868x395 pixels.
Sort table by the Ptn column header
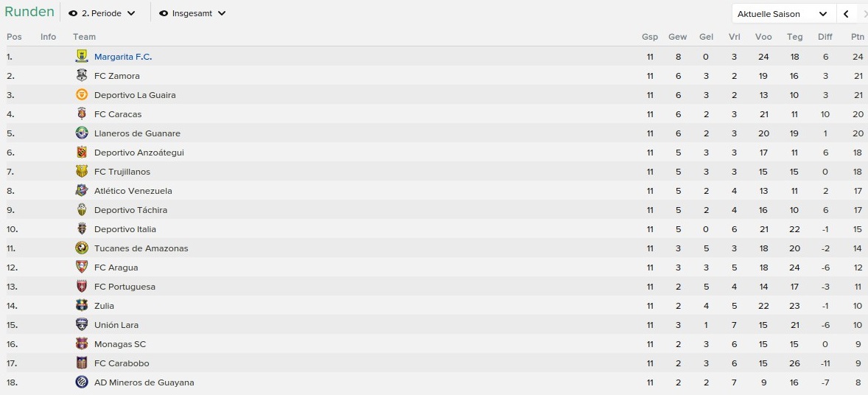point(857,37)
